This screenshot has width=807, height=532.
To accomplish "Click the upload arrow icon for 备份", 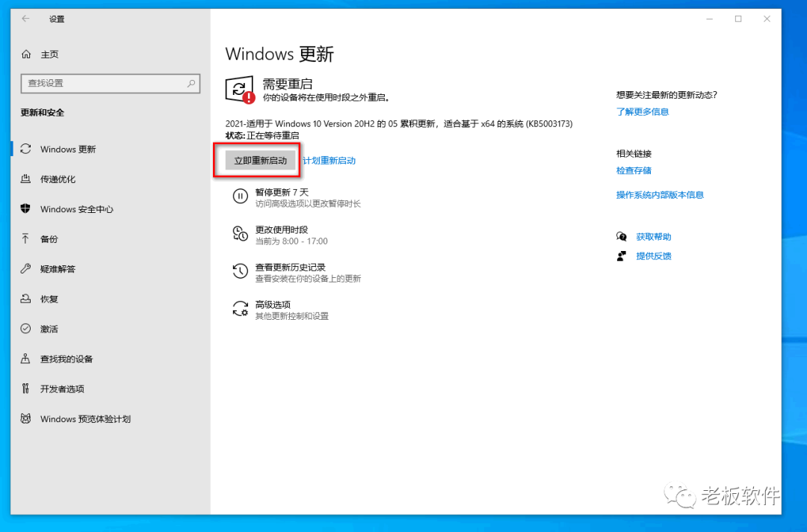I will coord(25,238).
